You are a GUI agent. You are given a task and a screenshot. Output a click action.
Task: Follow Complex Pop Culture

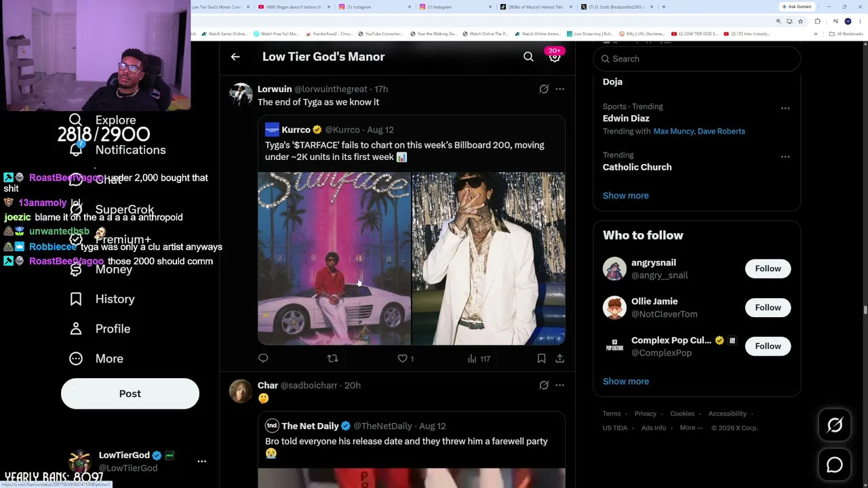pos(768,346)
